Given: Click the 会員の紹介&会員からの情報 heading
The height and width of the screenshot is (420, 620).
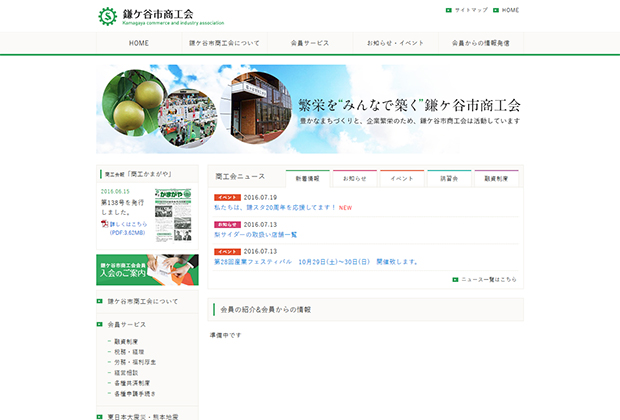Looking at the screenshot, I should tap(266, 310).
